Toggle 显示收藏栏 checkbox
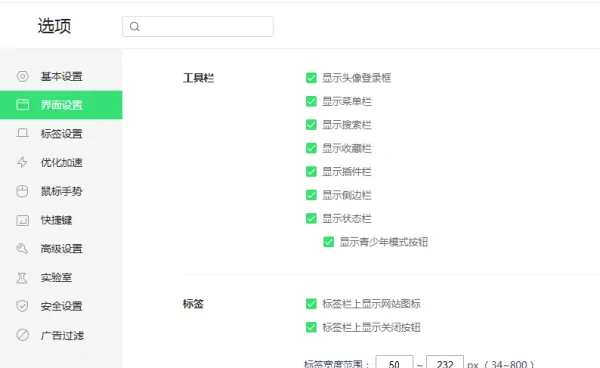This screenshot has width=600, height=368. 311,148
